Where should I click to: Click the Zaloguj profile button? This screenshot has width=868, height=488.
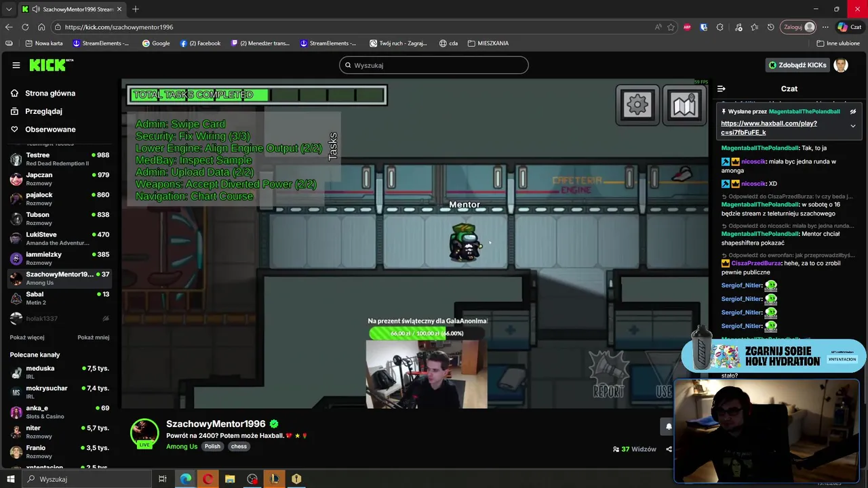coord(799,27)
